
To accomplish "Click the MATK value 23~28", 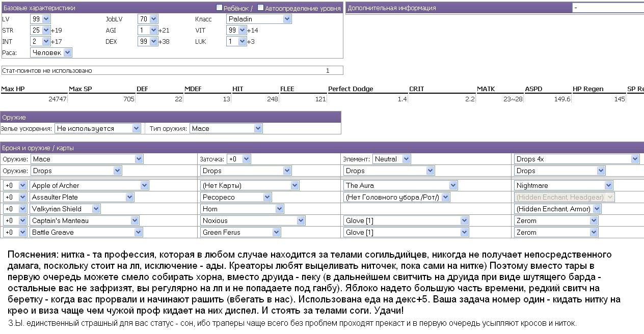I will coord(513,99).
